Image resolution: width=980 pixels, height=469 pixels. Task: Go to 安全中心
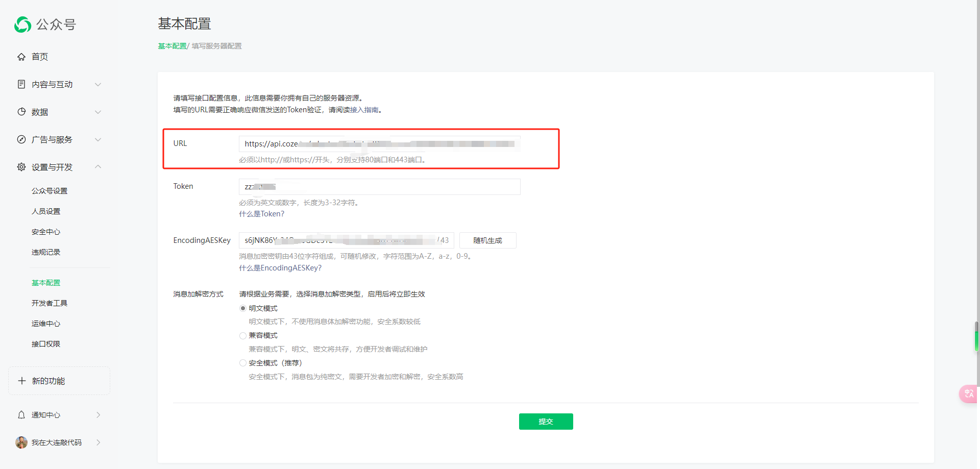pos(46,232)
